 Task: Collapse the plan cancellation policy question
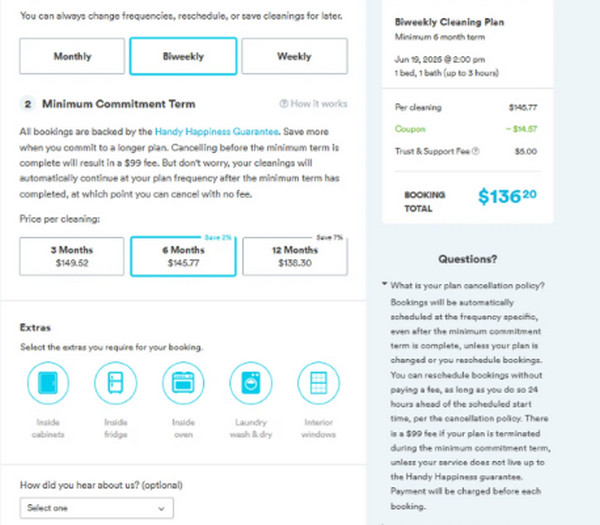click(386, 285)
